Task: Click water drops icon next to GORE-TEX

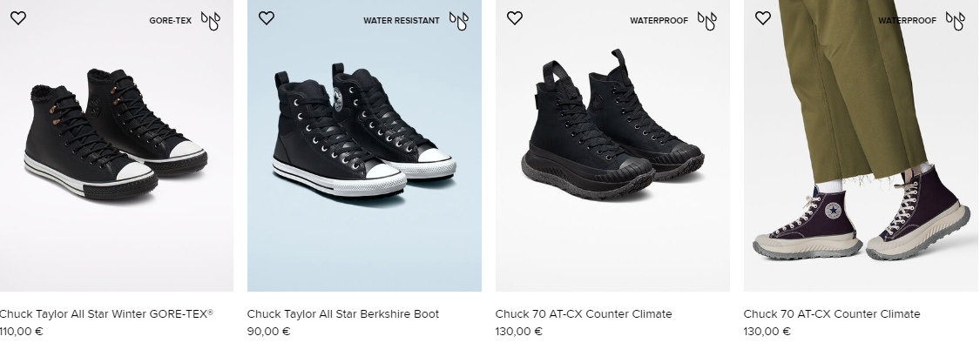Action: (211, 21)
